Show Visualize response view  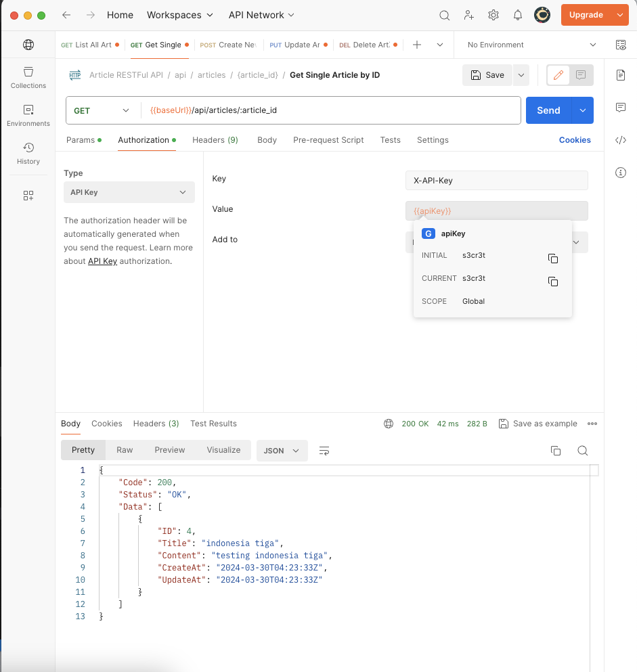coord(223,450)
